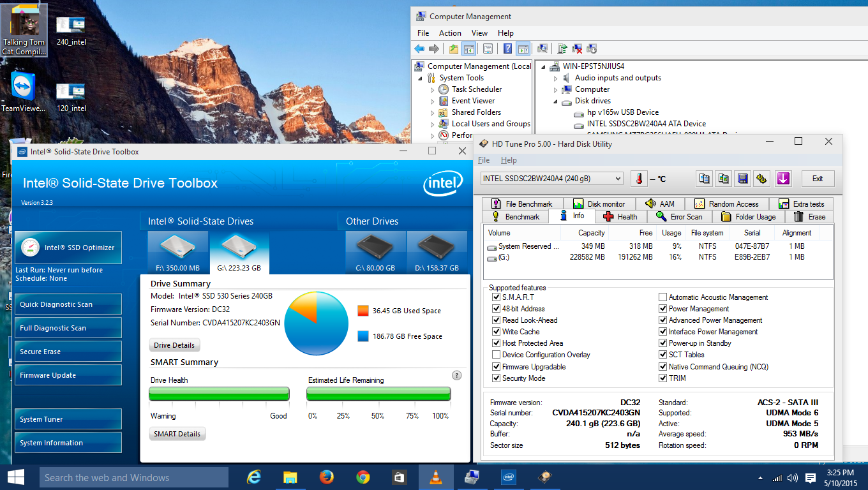Image resolution: width=868 pixels, height=490 pixels.
Task: Toggle the TRIM checkbox
Action: tap(663, 378)
